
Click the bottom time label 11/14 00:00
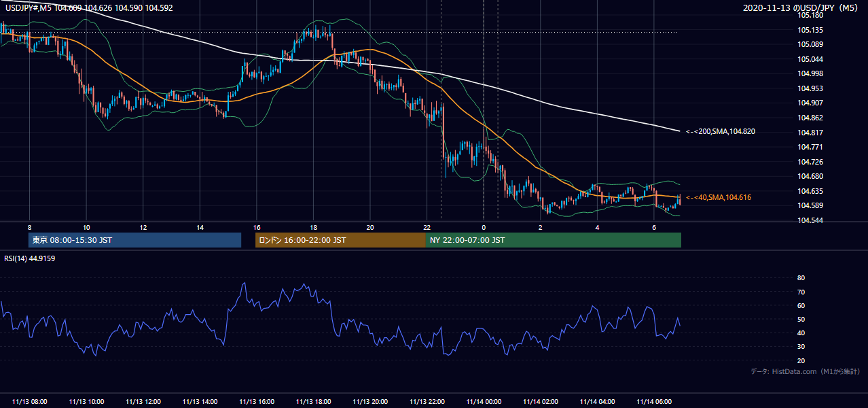coord(484,402)
